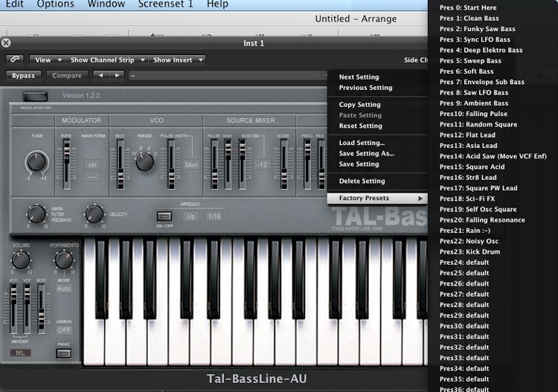This screenshot has height=392, width=558.
Task: Click Delete Setting menu entry
Action: [362, 181]
